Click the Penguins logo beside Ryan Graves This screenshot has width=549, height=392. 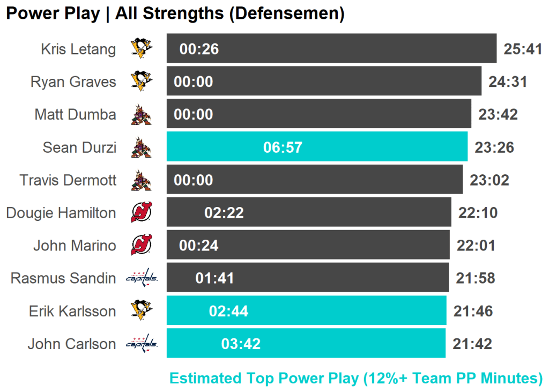point(142,82)
